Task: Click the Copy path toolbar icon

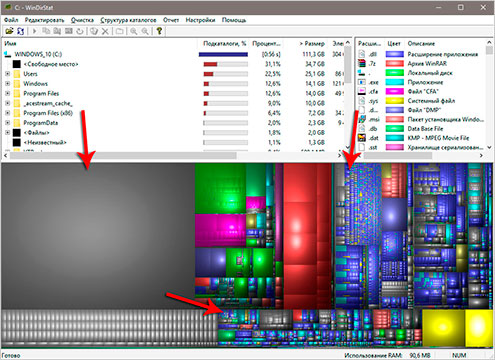Action: [x=46, y=31]
